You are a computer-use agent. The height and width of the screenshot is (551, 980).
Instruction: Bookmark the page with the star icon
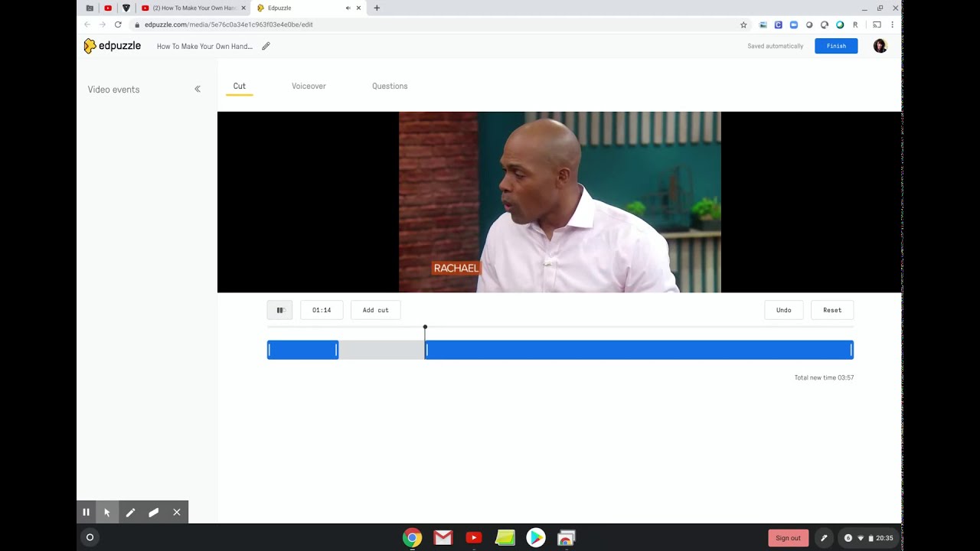pos(743,24)
